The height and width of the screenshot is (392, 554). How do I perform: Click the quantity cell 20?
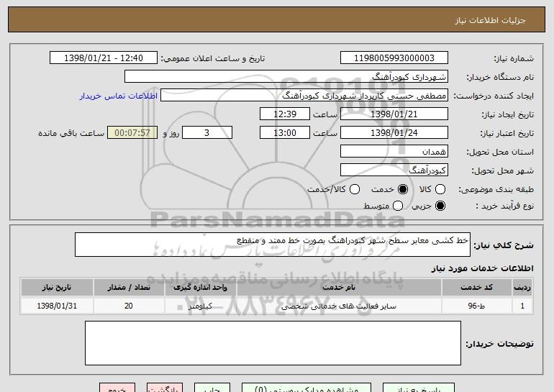pyautogui.click(x=129, y=306)
